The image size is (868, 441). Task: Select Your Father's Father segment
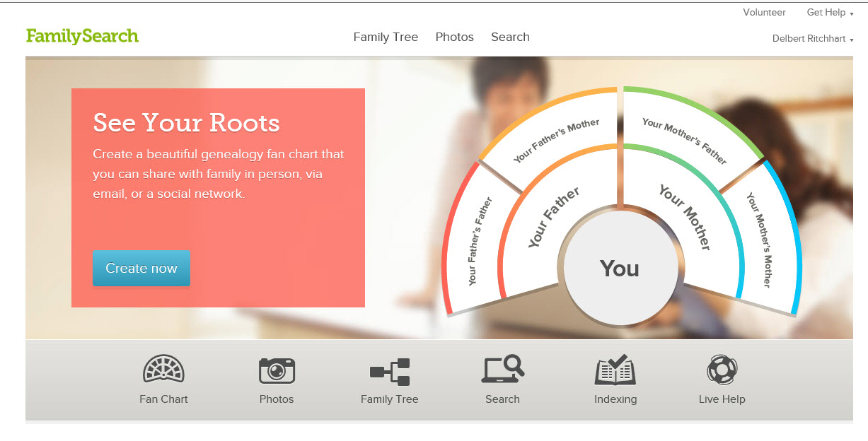480,242
